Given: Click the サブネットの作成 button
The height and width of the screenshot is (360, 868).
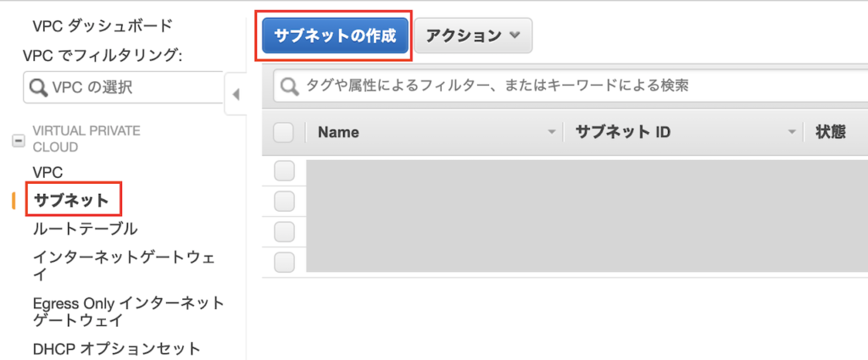Looking at the screenshot, I should coord(335,36).
